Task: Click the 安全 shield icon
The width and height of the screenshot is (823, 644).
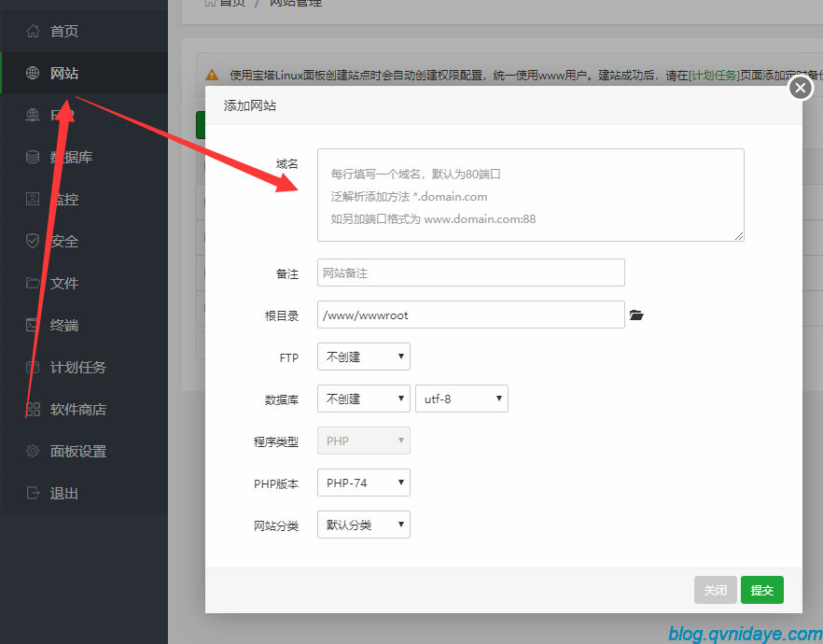Action: click(33, 241)
